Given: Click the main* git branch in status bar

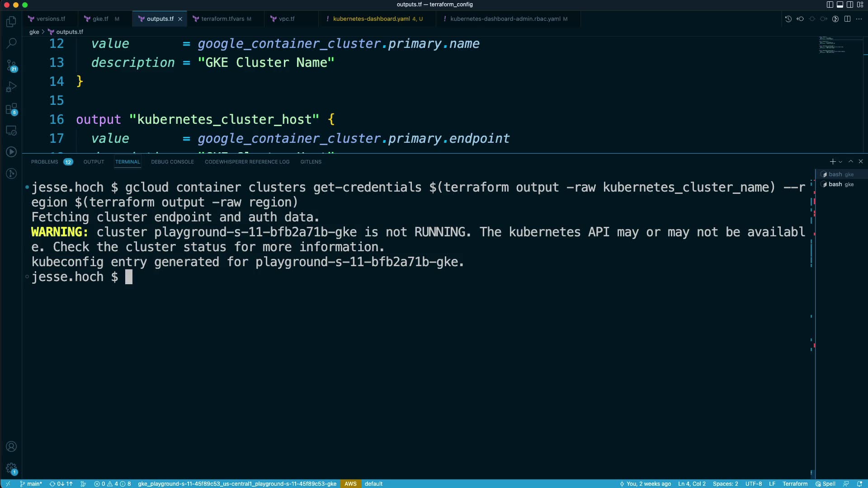Looking at the screenshot, I should (31, 483).
